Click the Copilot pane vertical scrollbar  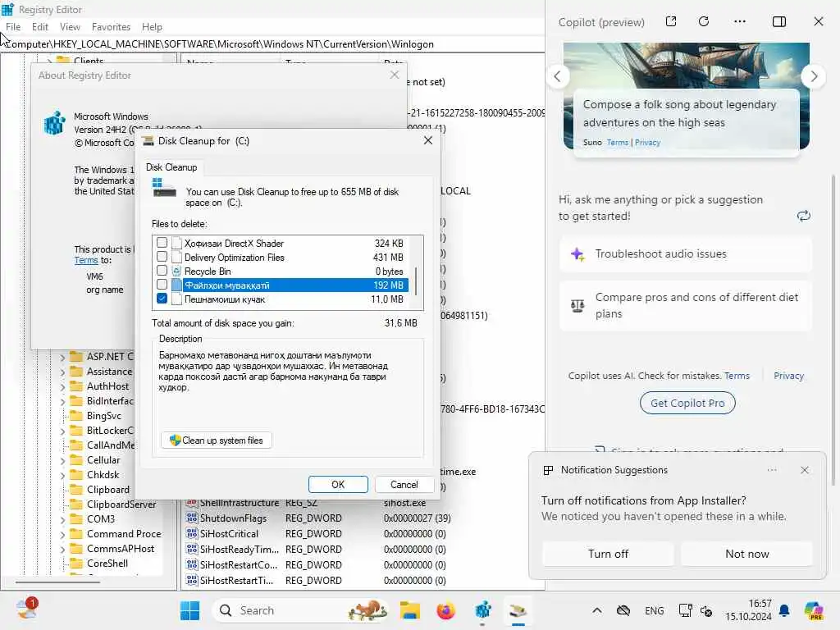coord(833,330)
